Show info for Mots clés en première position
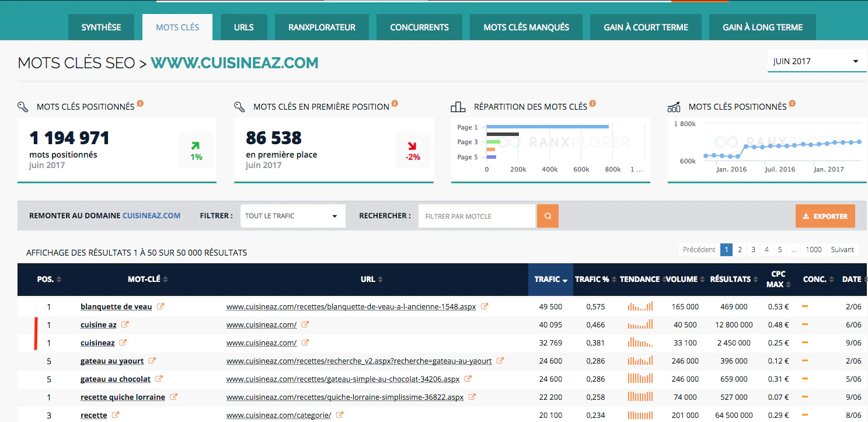The height and width of the screenshot is (422, 868). [395, 104]
